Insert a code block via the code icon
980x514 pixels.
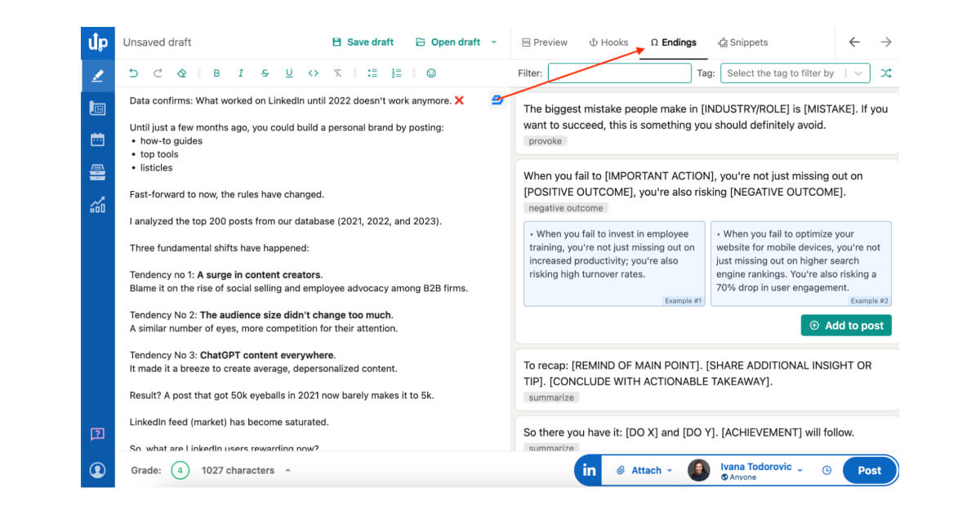click(313, 73)
